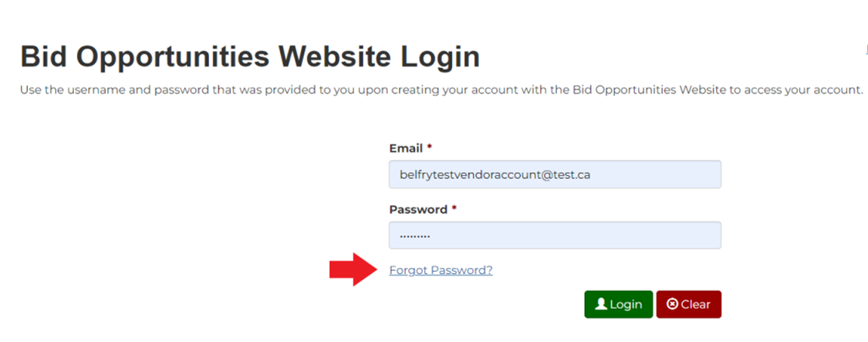Open the Forgot Password? link
The width and height of the screenshot is (868, 342).
click(x=441, y=270)
